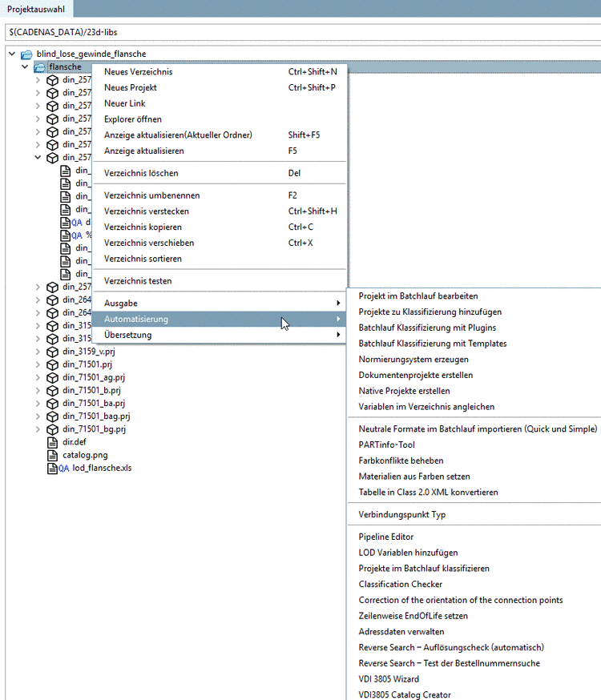601x700 pixels.
Task: Open Pipeline Editor from submenu
Action: point(474,537)
